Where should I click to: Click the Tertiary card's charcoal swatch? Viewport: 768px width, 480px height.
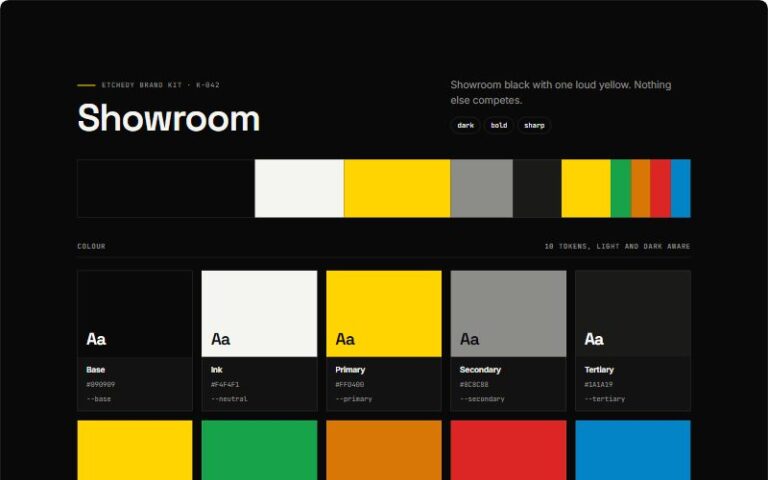(633, 313)
